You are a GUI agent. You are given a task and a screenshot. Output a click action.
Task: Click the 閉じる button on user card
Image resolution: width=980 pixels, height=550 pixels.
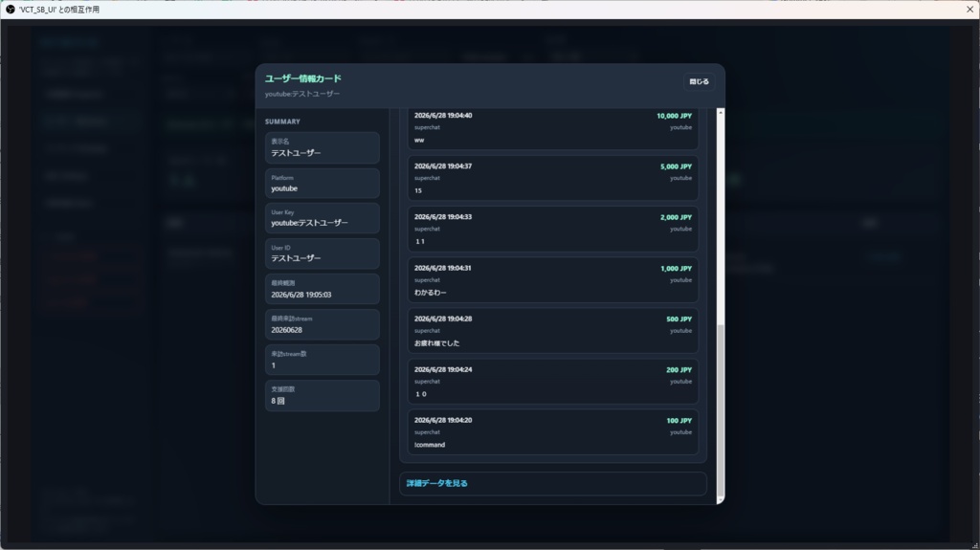[699, 82]
